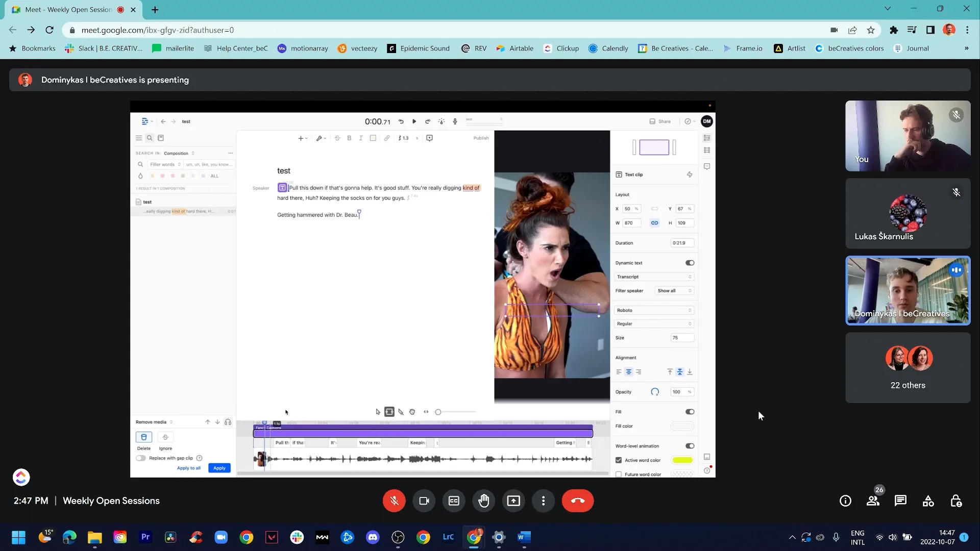Open Meet chat with everyone
Screen dimensions: 980x551
pyautogui.click(x=900, y=501)
